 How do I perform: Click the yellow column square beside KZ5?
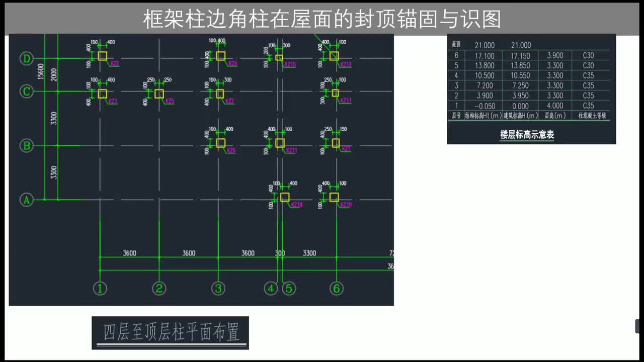pyautogui.click(x=159, y=94)
